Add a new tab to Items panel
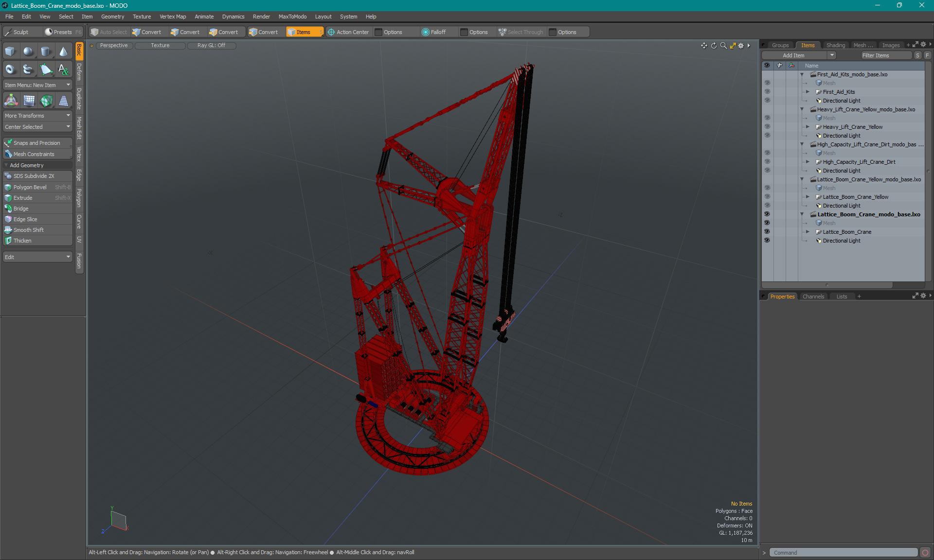 [908, 45]
